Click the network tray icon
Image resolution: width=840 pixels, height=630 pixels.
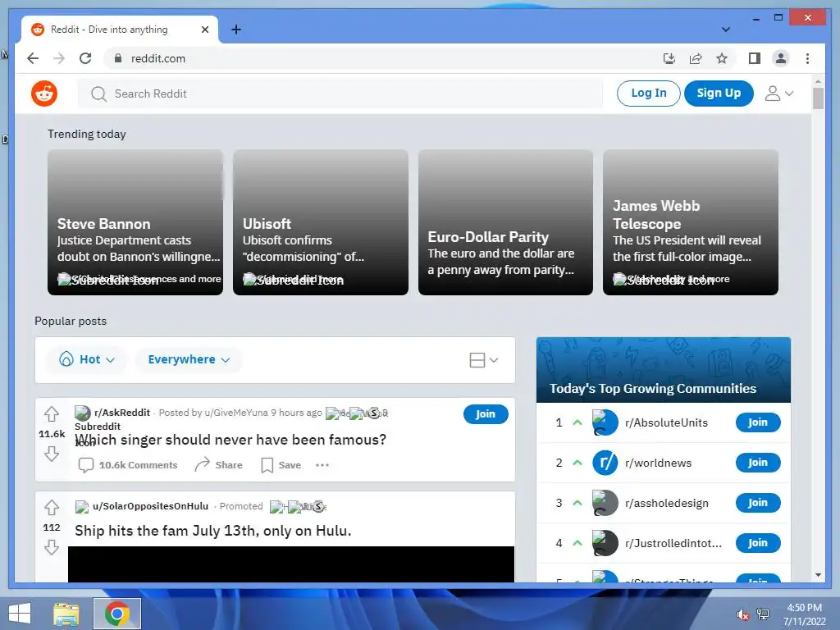763,614
